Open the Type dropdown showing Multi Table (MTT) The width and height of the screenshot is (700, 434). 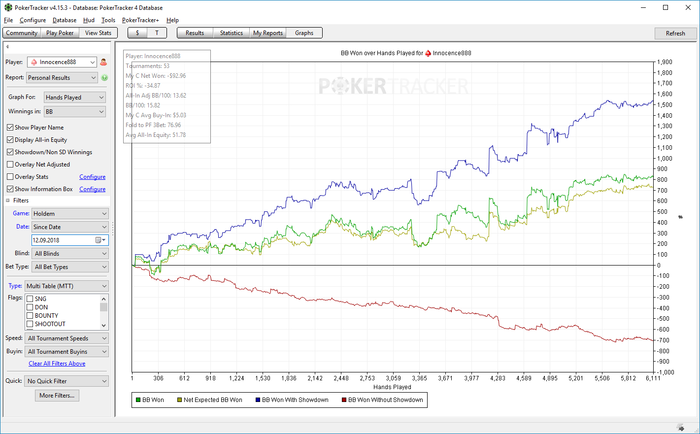[67, 286]
